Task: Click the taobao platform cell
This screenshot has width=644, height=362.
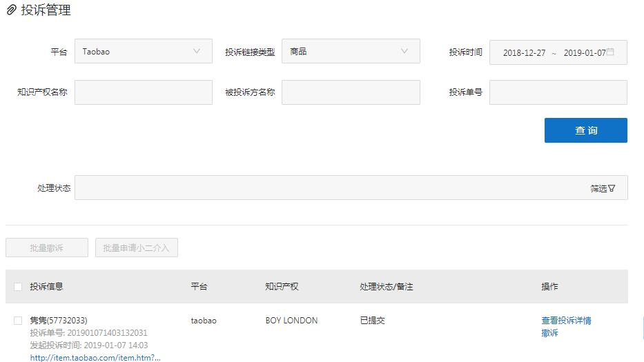Action: click(x=204, y=321)
